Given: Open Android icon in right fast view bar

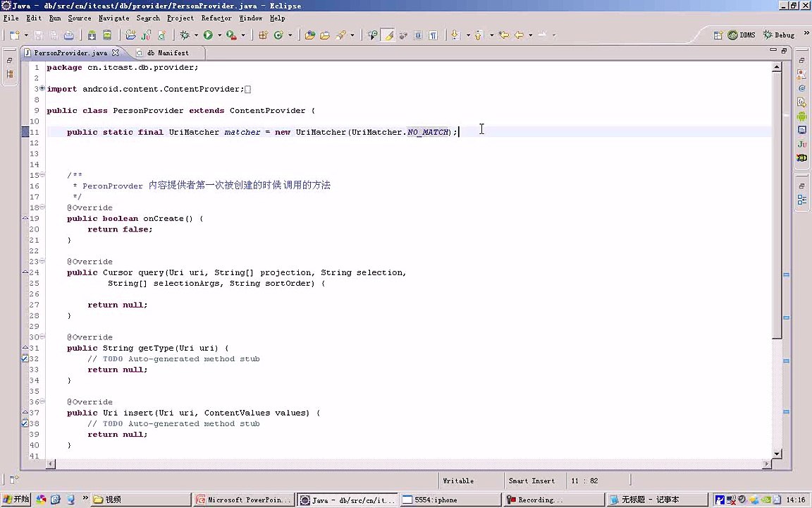Looking at the screenshot, I should click(801, 116).
